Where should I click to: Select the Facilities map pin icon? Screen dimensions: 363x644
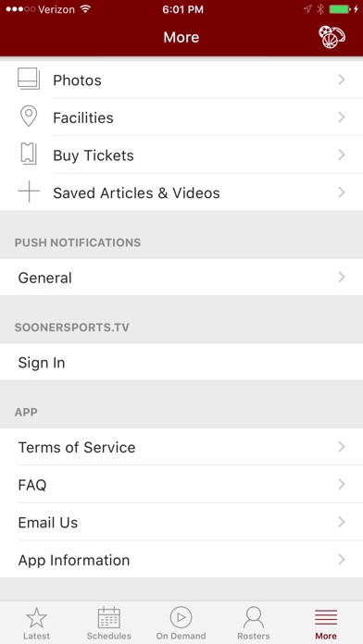click(29, 117)
